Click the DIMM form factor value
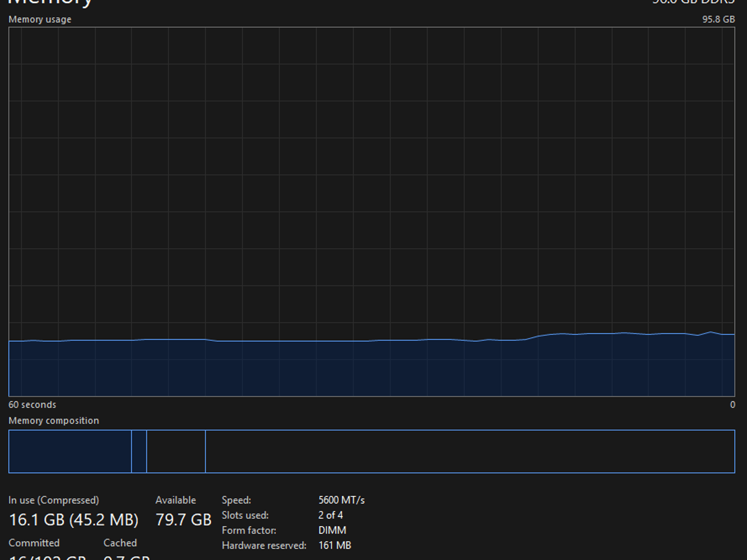Screen dimensions: 747x560 point(332,530)
